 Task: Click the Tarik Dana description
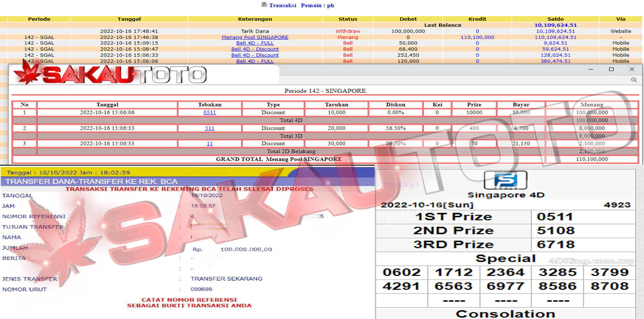pyautogui.click(x=255, y=31)
